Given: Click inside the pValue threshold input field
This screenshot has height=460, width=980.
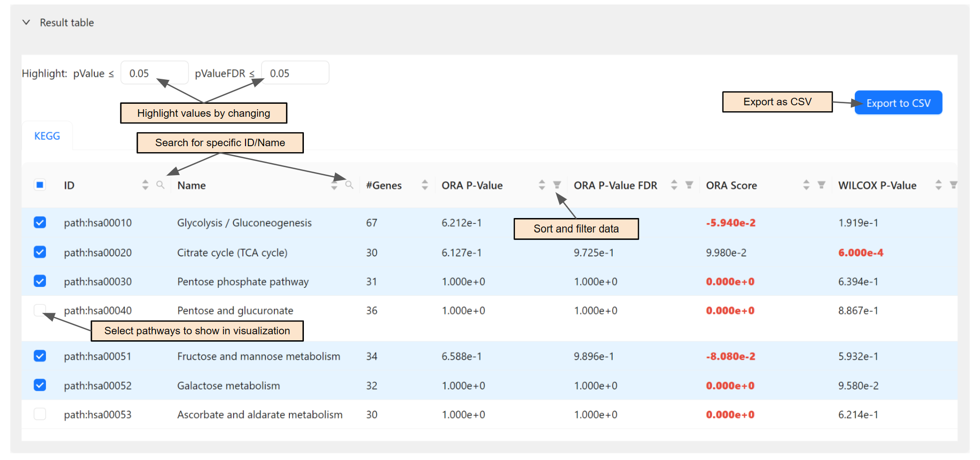Looking at the screenshot, I should (x=155, y=72).
